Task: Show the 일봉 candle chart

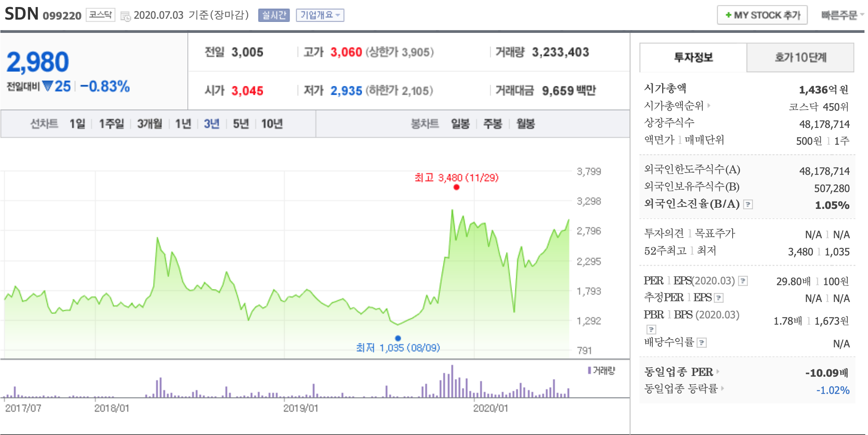Action: coord(460,124)
